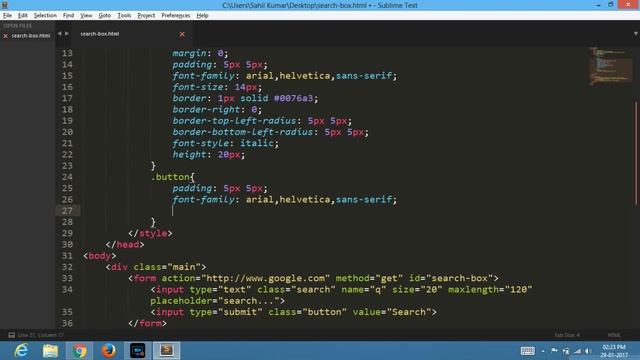Click the http://www.google.com URL text

pos(266,278)
